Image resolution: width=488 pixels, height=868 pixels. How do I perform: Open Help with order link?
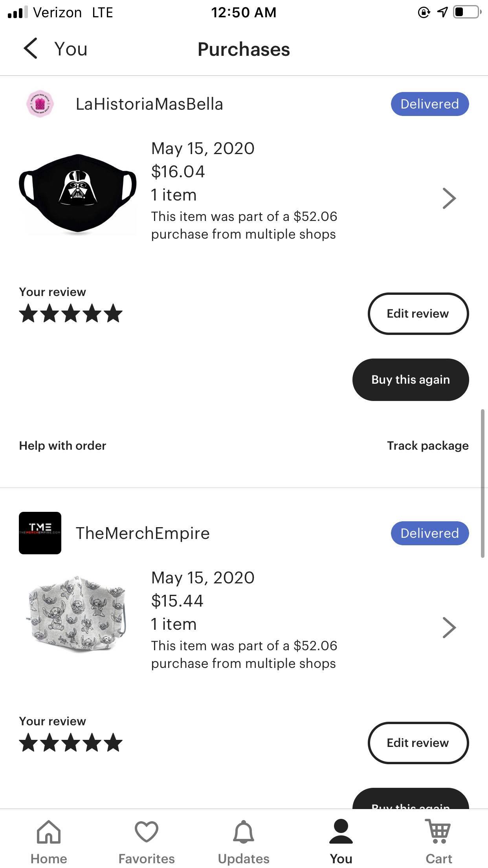[x=62, y=446]
